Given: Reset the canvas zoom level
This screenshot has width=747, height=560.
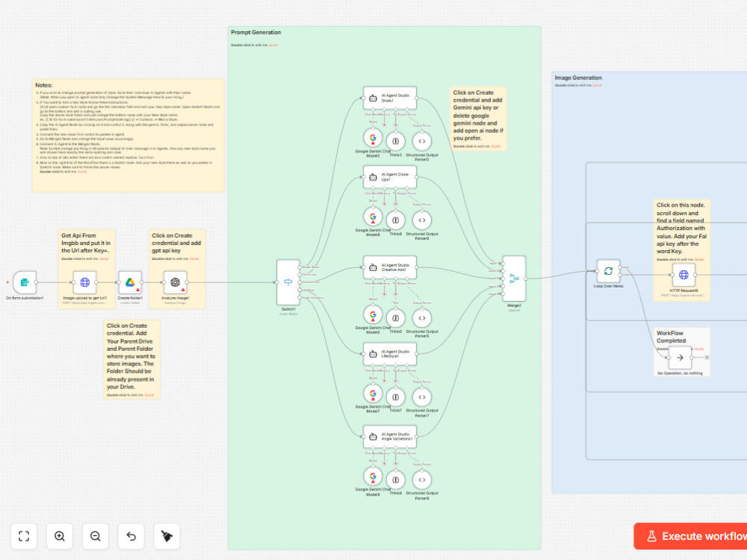Looking at the screenshot, I should [x=131, y=536].
